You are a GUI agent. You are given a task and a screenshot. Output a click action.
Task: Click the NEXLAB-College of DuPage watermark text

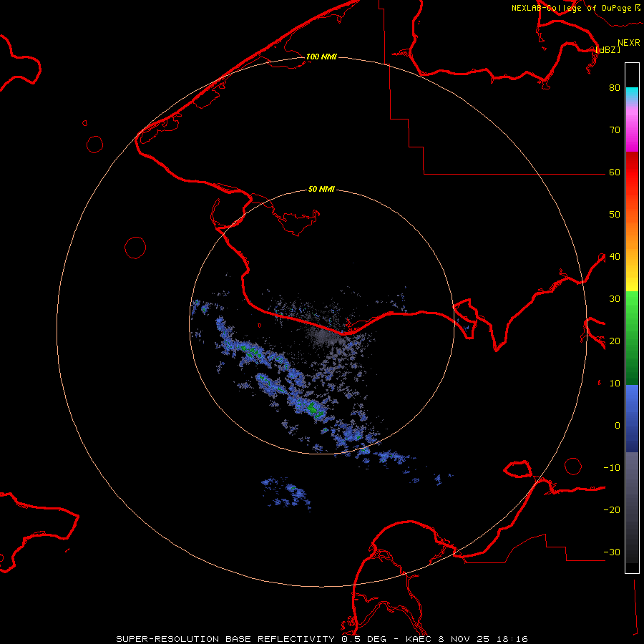pos(575,8)
